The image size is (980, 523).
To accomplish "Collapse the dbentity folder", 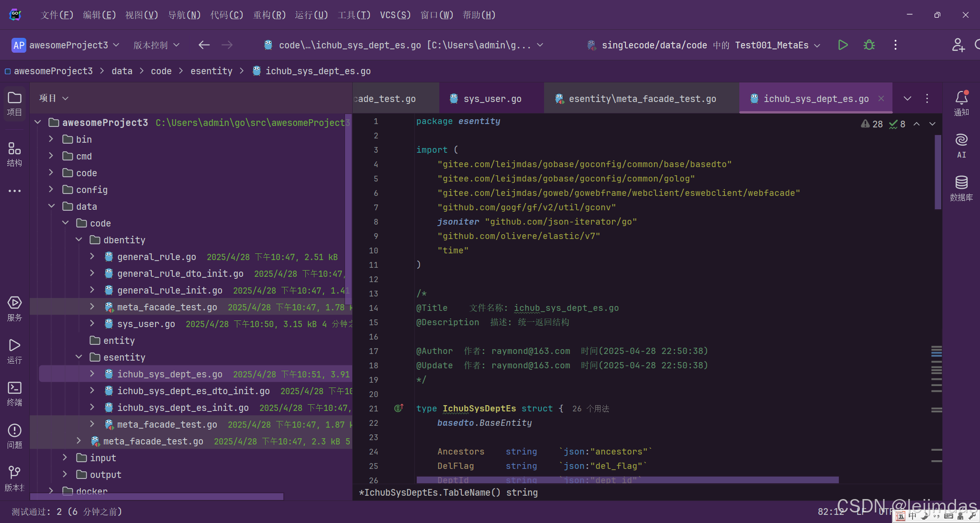I will 79,240.
